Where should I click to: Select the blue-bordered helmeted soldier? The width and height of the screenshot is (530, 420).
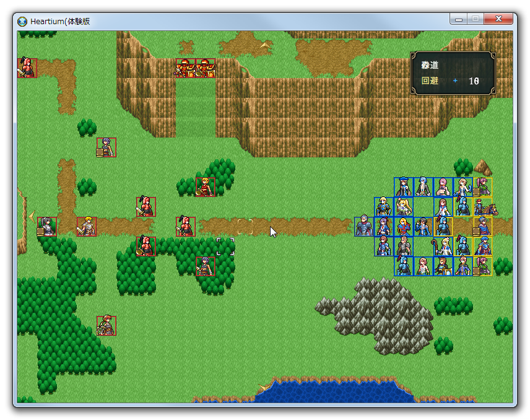(404, 266)
